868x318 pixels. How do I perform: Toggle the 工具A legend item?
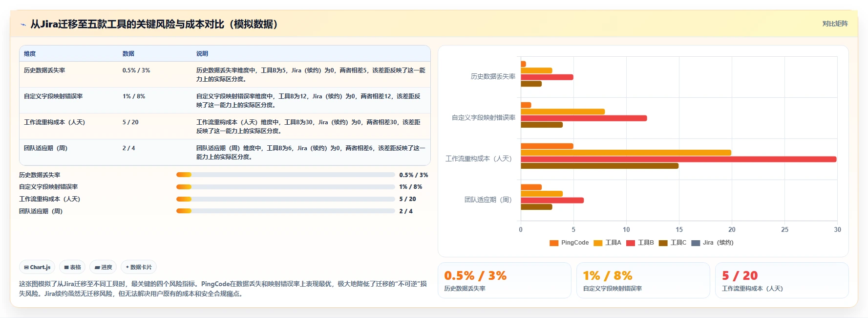pyautogui.click(x=607, y=243)
